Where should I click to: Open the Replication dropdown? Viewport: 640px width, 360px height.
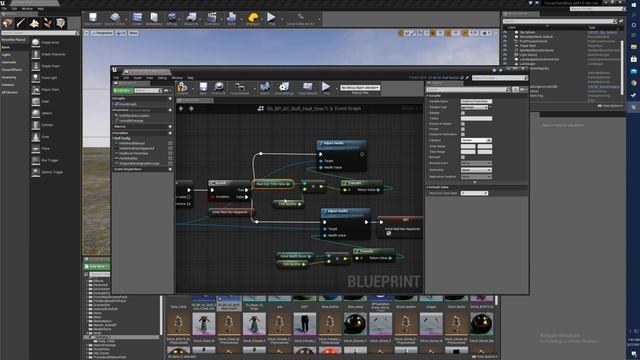tap(476, 170)
